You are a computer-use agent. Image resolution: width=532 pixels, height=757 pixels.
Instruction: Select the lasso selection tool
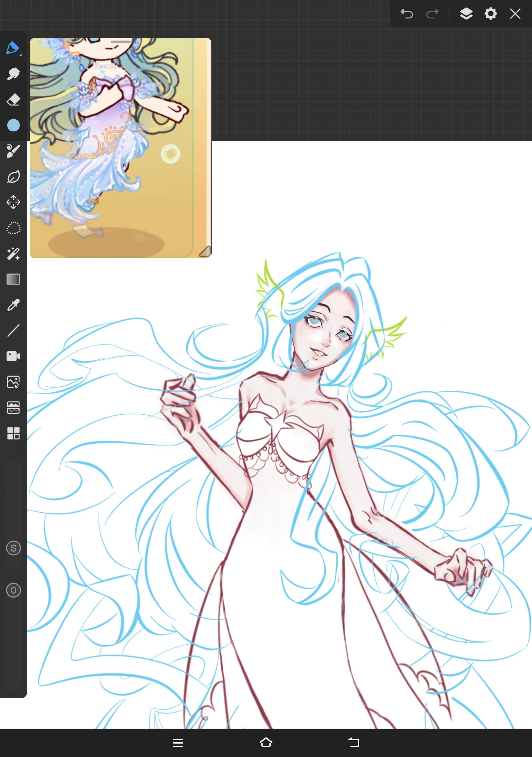pyautogui.click(x=13, y=228)
